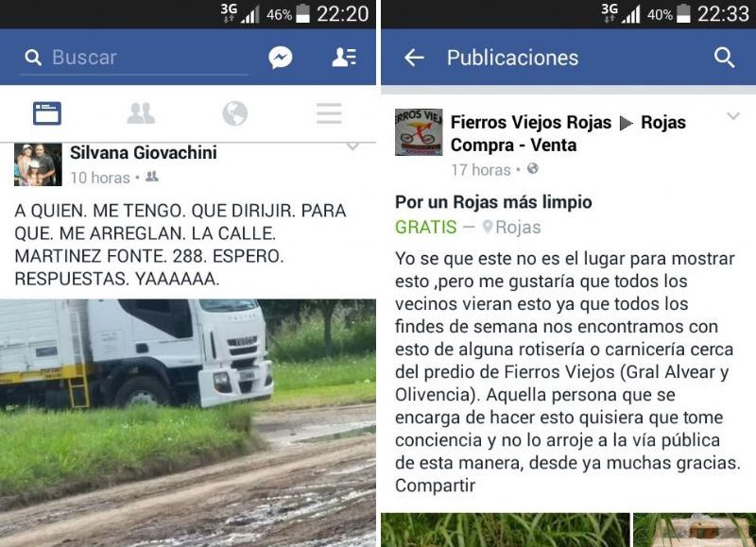Viewport: 756px width, 547px height.
Task: Expand options chevron on Fierros Viejos Rojas post
Action: [x=733, y=115]
